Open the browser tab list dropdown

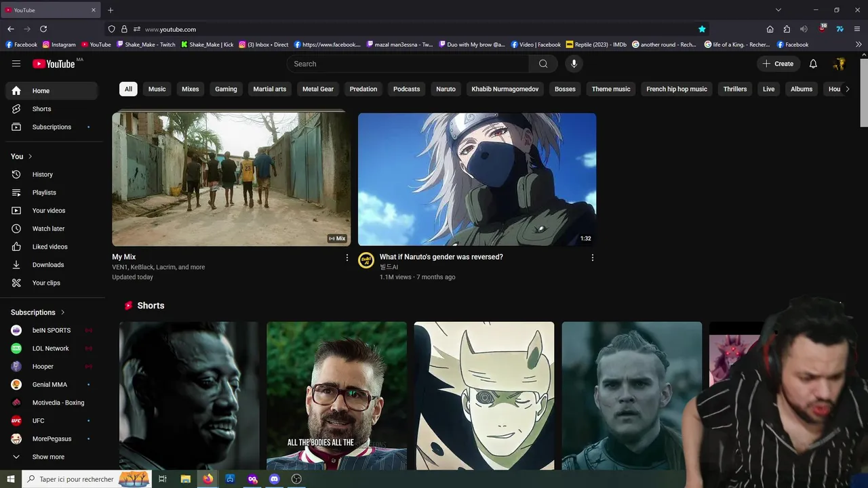tap(778, 10)
